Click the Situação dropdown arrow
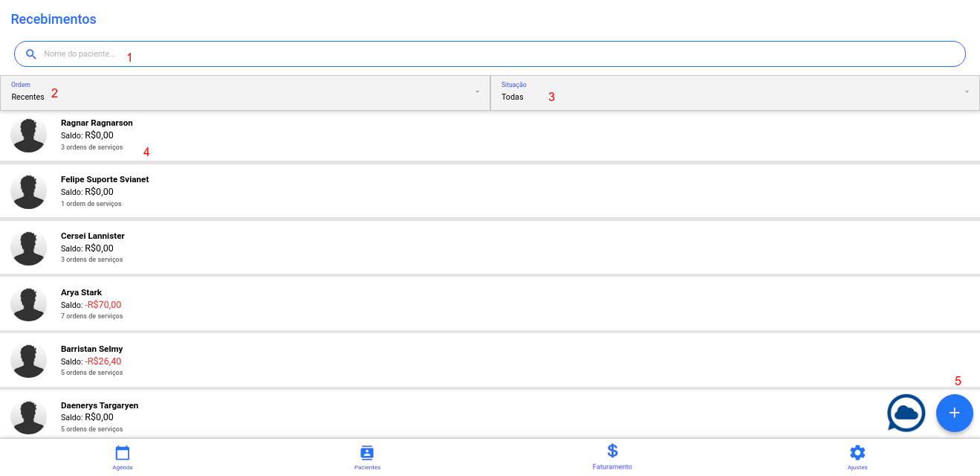Viewport: 980px width, 476px height. coord(967,92)
